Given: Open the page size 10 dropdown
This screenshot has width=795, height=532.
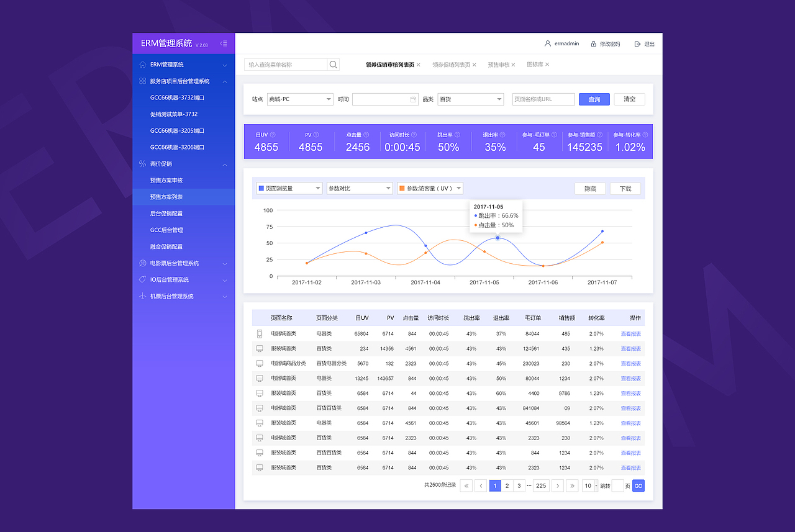Looking at the screenshot, I should coord(590,486).
